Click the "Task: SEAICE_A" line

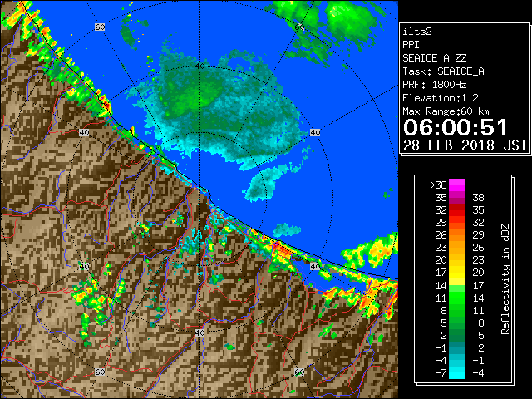tap(443, 71)
